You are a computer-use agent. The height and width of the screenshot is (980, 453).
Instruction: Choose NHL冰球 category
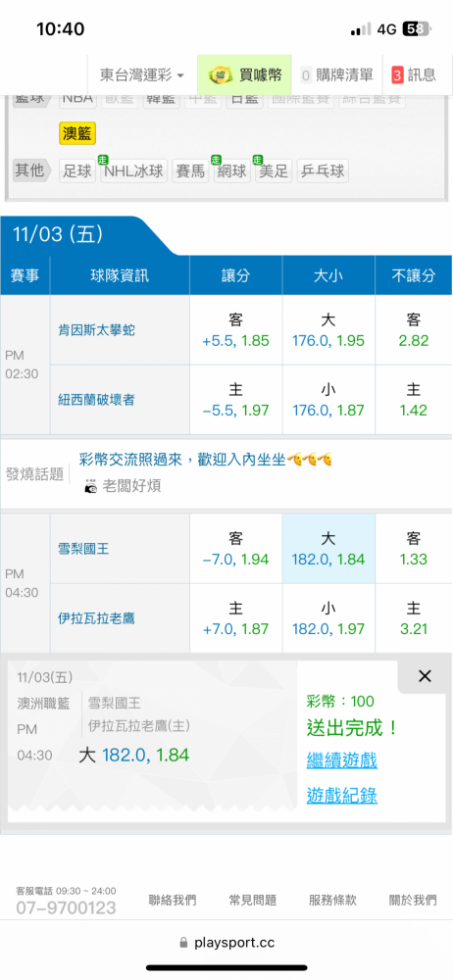(134, 171)
